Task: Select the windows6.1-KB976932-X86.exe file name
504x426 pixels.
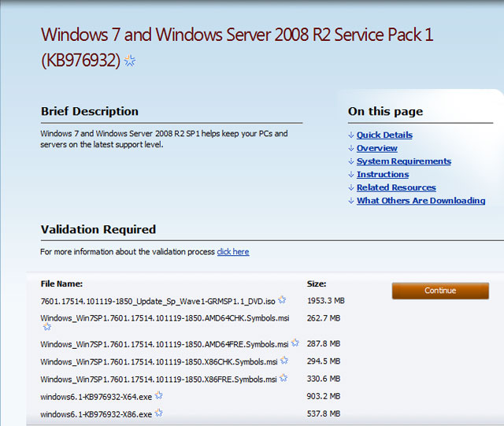Action: tap(96, 414)
